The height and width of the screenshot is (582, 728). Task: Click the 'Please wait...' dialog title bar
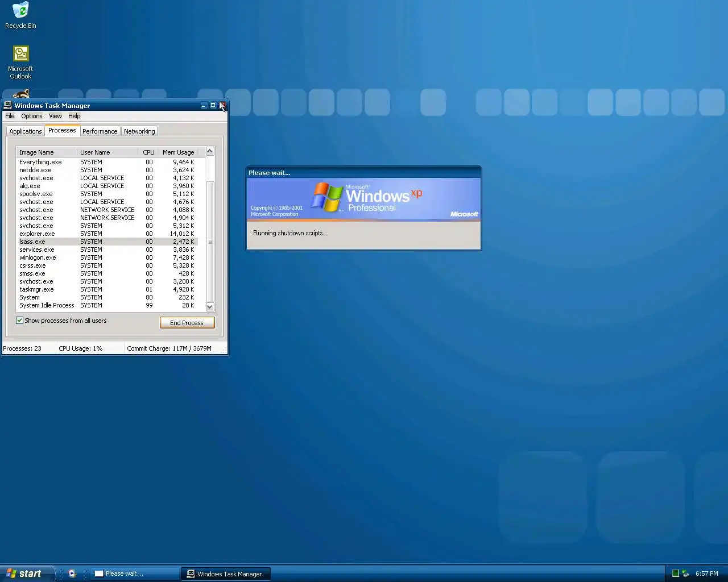[x=363, y=172]
